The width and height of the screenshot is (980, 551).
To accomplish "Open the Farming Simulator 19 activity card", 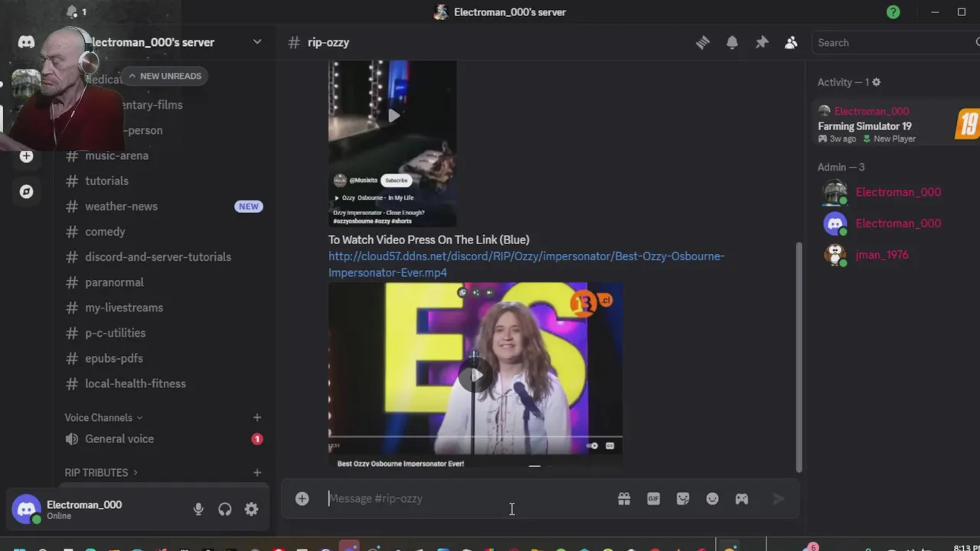I will tap(897, 126).
